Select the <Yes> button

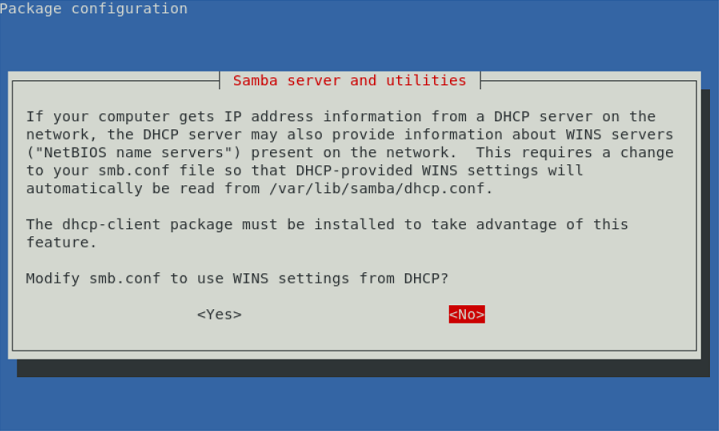(x=219, y=315)
